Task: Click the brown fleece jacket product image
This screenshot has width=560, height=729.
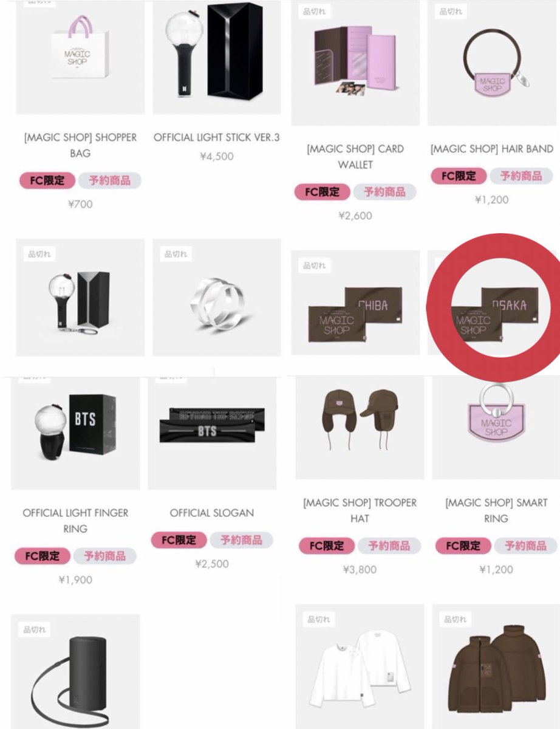Action: tap(496, 666)
